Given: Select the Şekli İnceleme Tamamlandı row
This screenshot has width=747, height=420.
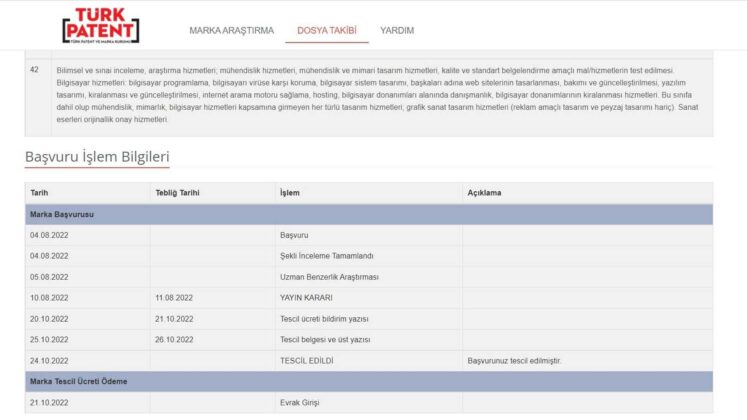Looking at the screenshot, I should pyautogui.click(x=369, y=256).
